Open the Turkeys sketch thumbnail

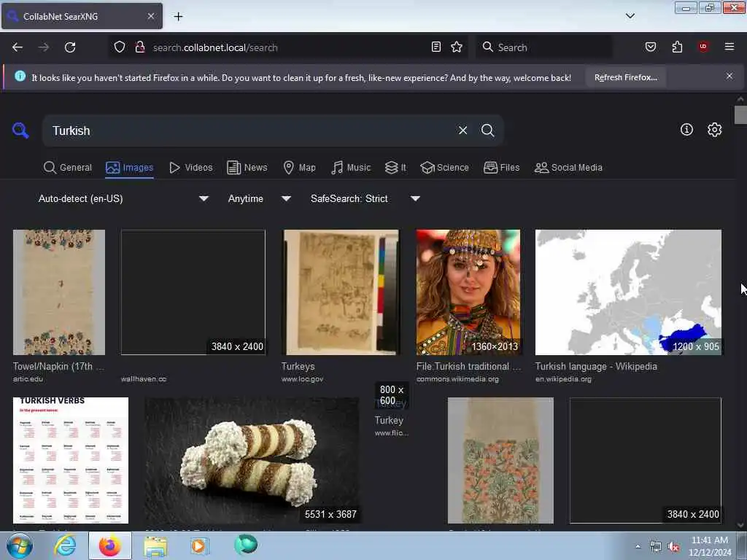tap(341, 292)
